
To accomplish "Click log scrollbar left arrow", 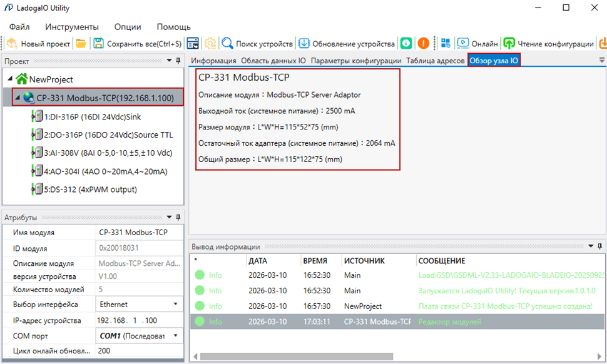I will click(x=195, y=356).
